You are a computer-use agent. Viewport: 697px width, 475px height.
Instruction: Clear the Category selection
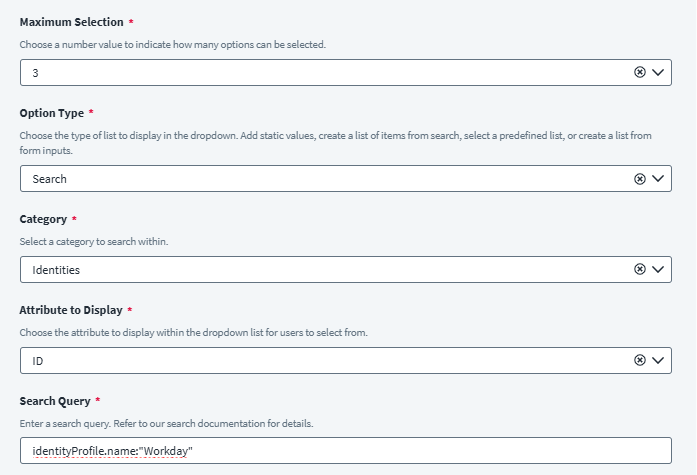640,270
